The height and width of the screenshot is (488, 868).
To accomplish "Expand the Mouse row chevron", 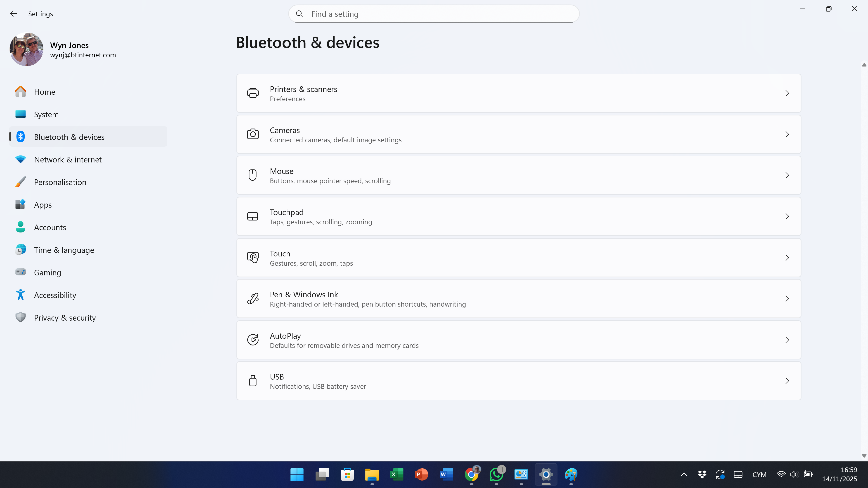I will (x=787, y=175).
